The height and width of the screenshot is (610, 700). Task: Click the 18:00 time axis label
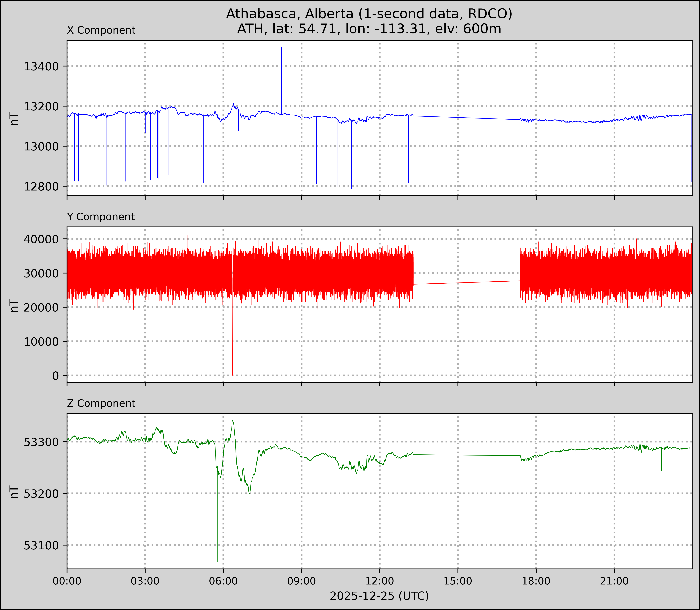(x=536, y=581)
